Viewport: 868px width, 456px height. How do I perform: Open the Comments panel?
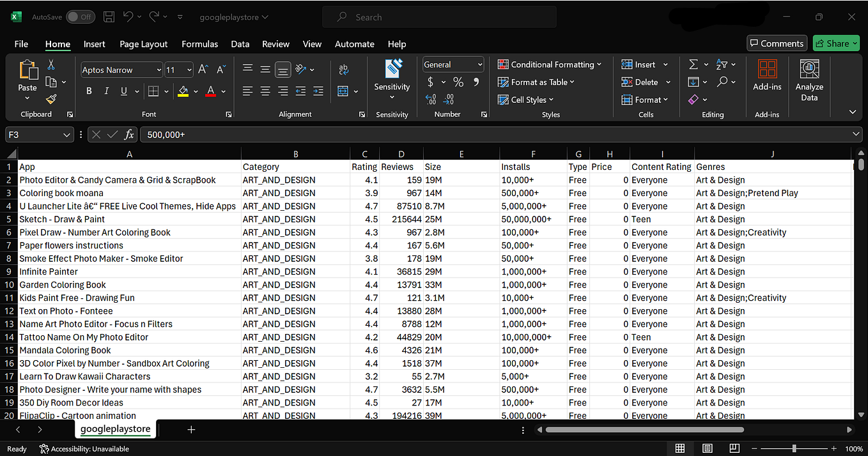[x=777, y=43]
